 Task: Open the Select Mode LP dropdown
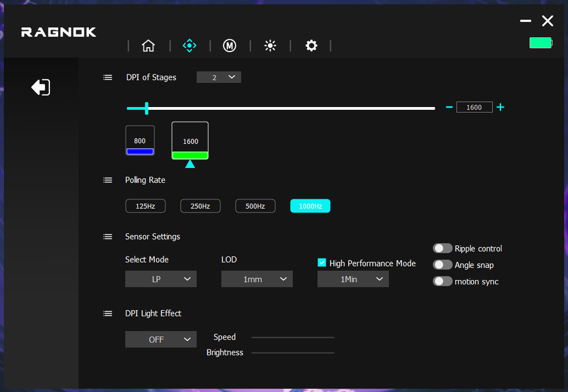161,279
